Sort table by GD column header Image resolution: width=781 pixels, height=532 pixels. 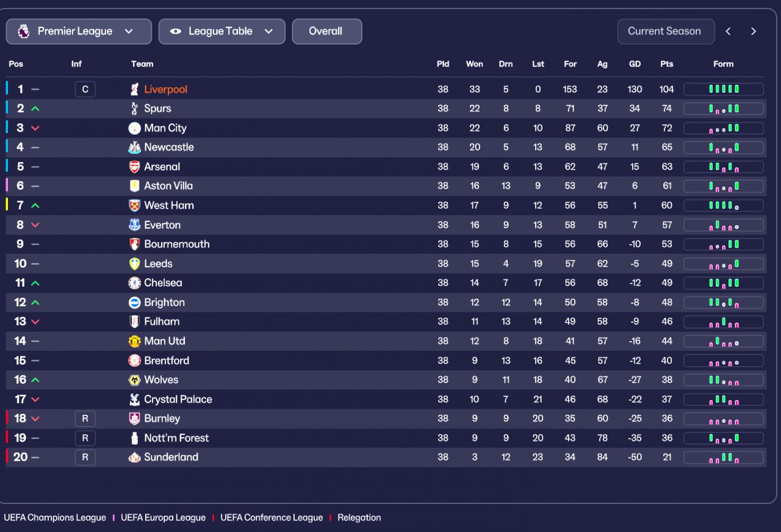(635, 64)
